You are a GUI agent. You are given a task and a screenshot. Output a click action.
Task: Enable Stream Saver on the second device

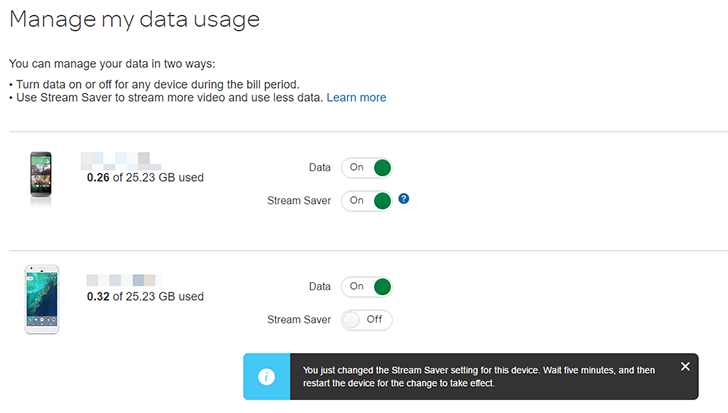pos(366,320)
